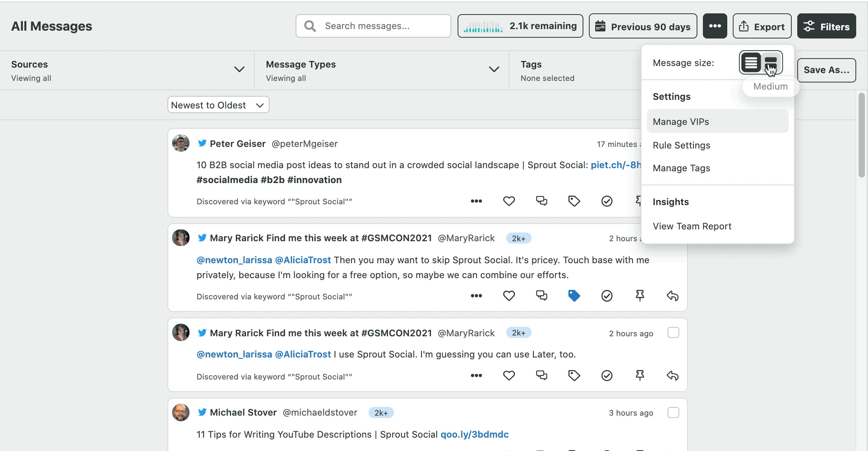Open more actions on 'I use Sprout Social' message
The width and height of the screenshot is (868, 451).
coord(476,376)
